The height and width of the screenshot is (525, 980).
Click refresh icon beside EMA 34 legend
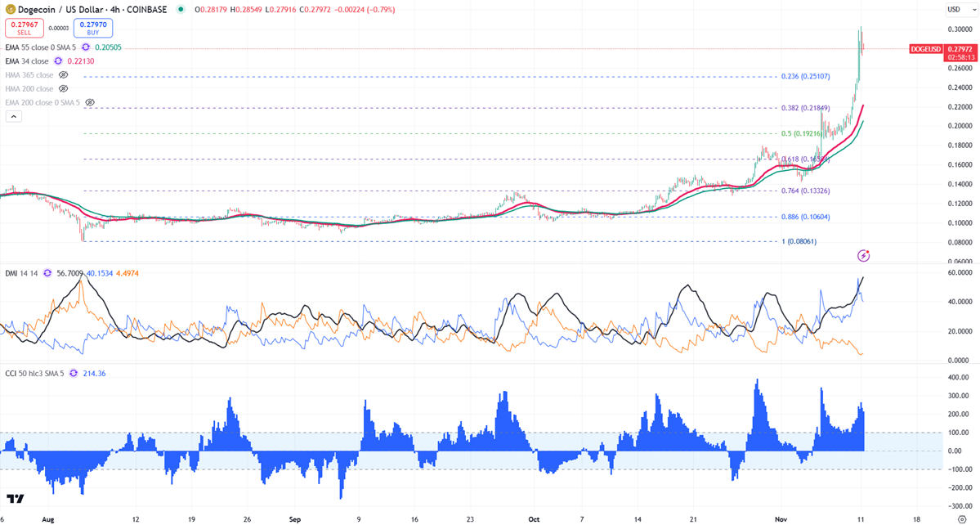[x=58, y=61]
